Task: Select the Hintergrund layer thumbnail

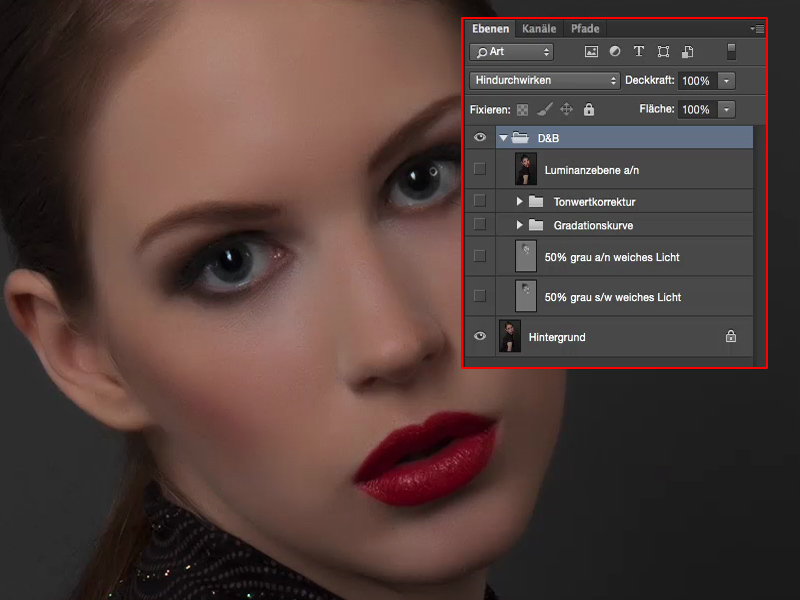Action: click(x=510, y=336)
